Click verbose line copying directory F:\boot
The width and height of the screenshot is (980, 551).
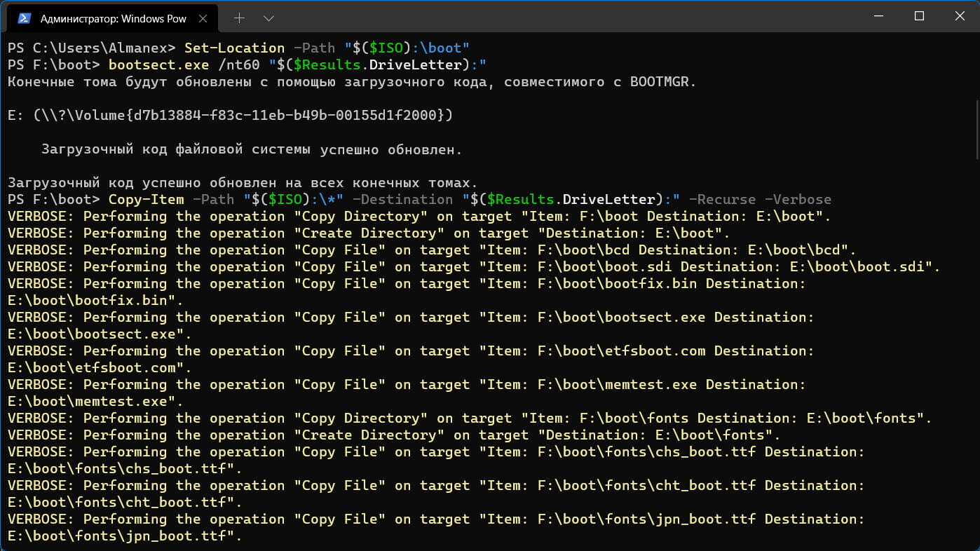pyautogui.click(x=419, y=216)
